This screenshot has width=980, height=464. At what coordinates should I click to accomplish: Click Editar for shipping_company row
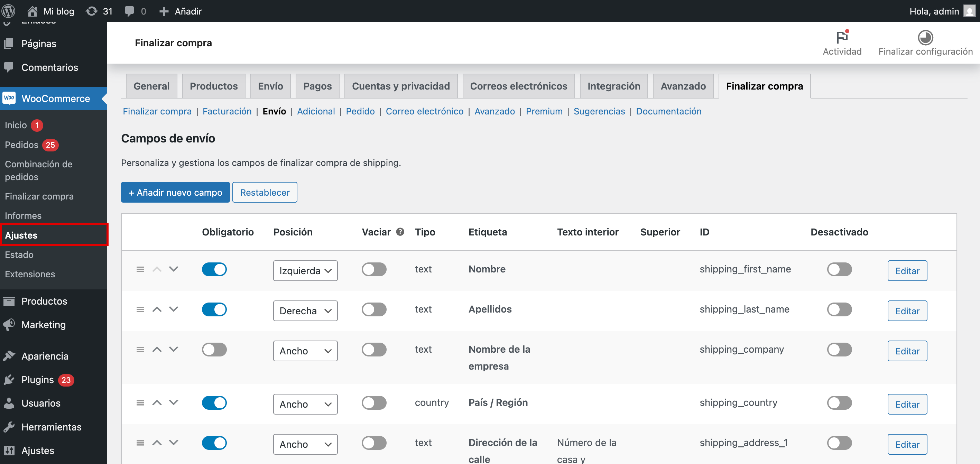(907, 351)
